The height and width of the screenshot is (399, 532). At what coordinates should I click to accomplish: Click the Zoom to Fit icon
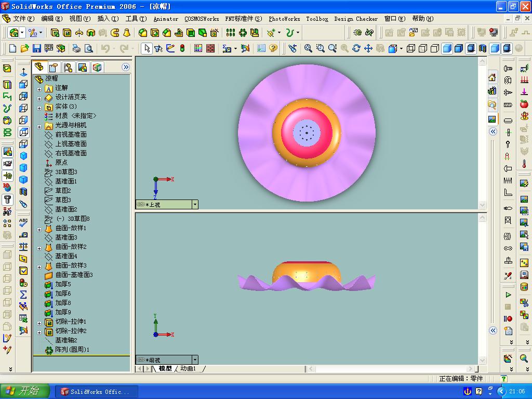(x=308, y=48)
